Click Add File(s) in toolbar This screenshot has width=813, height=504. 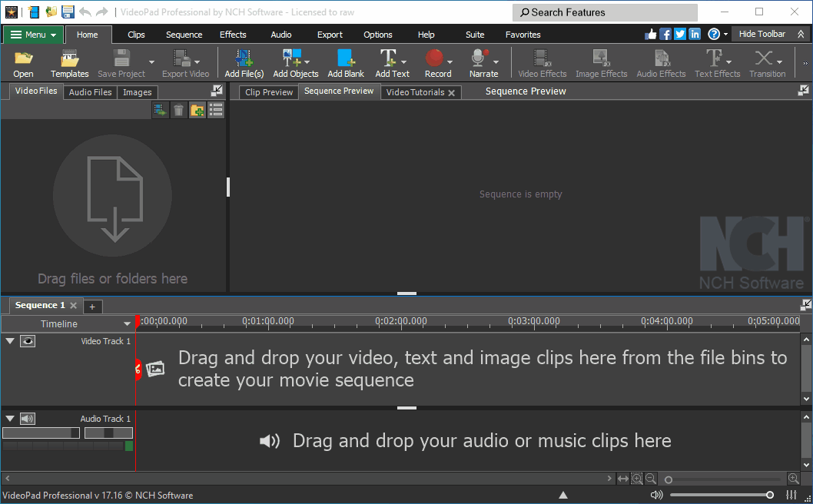(x=244, y=63)
